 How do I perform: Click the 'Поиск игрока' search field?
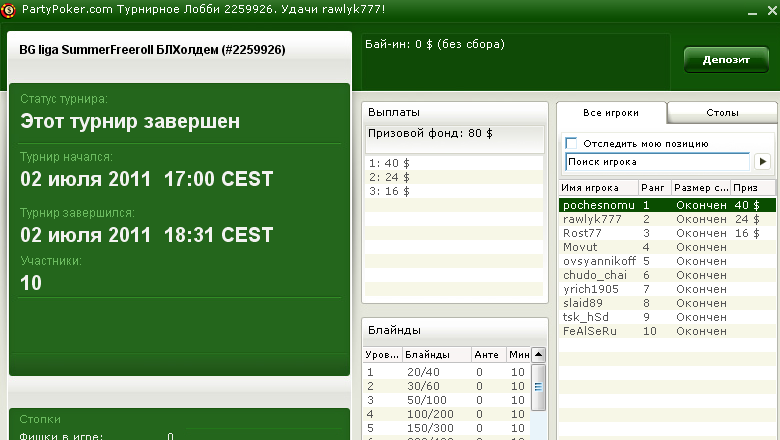(658, 162)
